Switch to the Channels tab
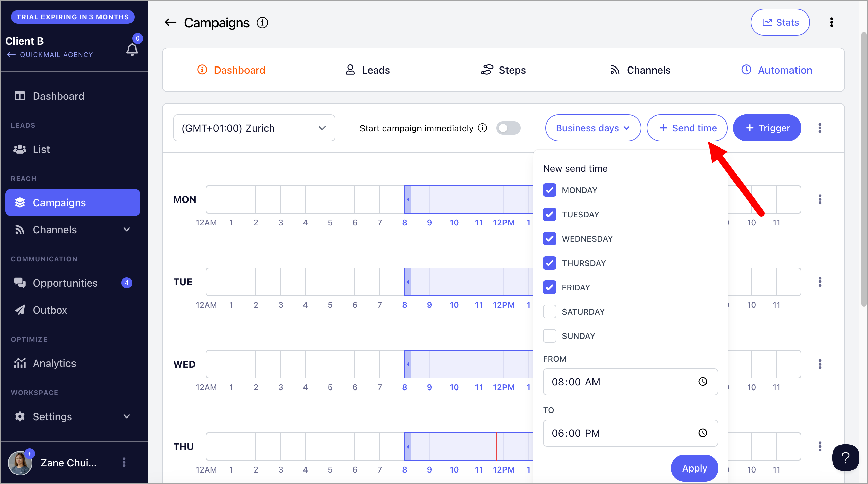868x484 pixels. (x=640, y=70)
